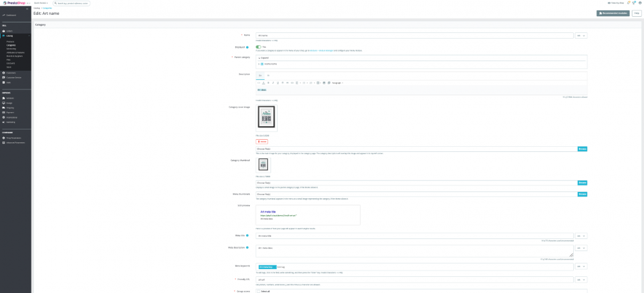
Task: Click the Stats sidebar icon
Action: tap(3, 82)
